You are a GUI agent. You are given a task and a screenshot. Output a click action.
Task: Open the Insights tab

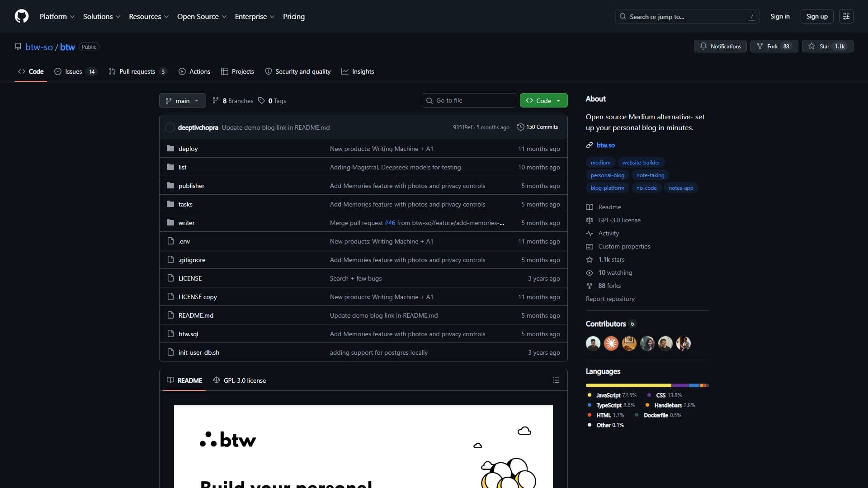pyautogui.click(x=358, y=71)
